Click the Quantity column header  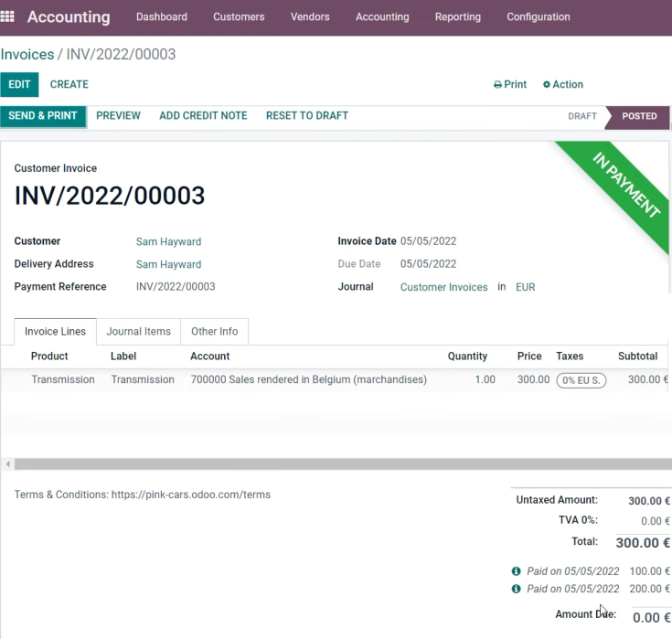tap(467, 357)
